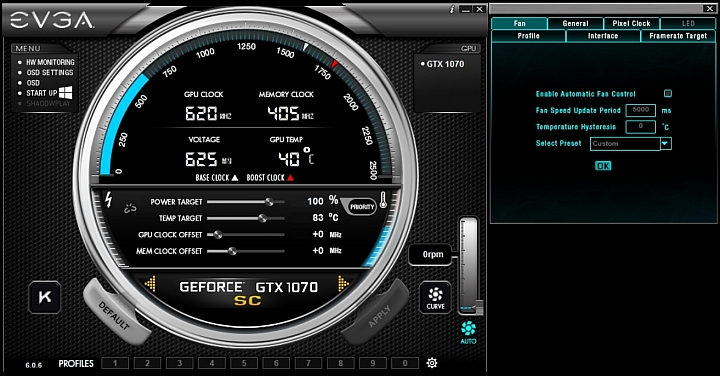Toggle AUTO fan mode icon

click(x=468, y=333)
